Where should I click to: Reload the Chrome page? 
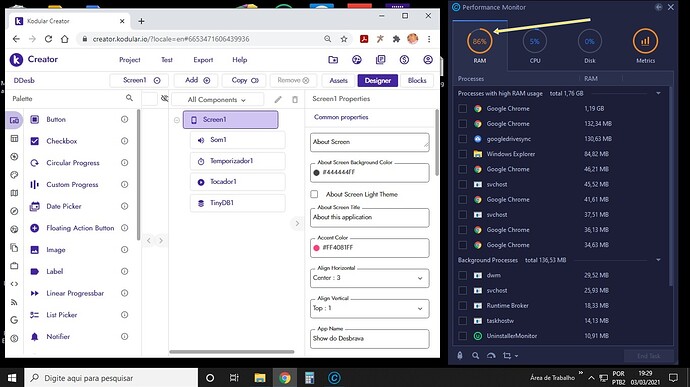[x=48, y=39]
